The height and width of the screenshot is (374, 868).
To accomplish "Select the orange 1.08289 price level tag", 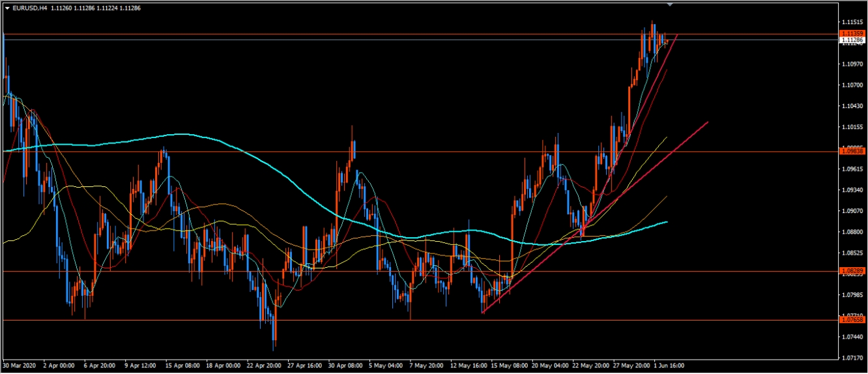I will (852, 271).
